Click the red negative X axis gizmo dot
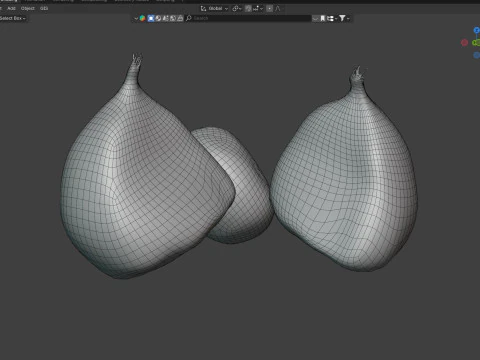480x360 pixels. 464,42
